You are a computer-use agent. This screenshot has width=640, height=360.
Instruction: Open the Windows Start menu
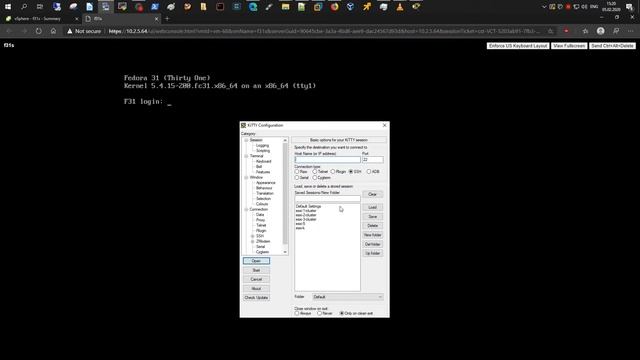pos(8,7)
